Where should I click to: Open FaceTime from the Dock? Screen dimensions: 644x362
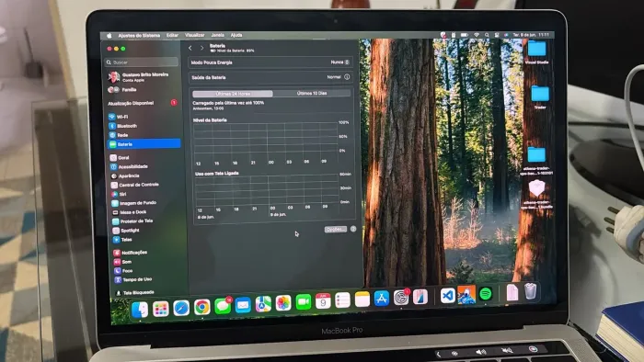coord(304,302)
